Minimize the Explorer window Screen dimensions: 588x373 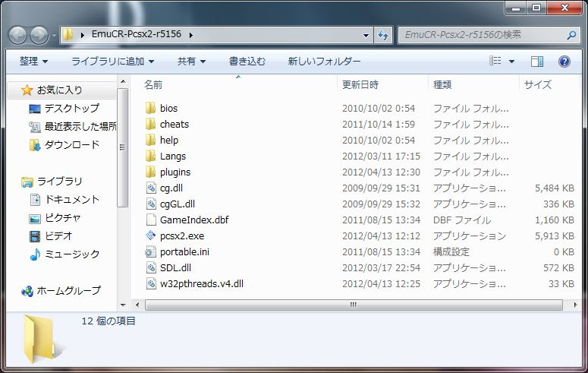tap(516, 8)
